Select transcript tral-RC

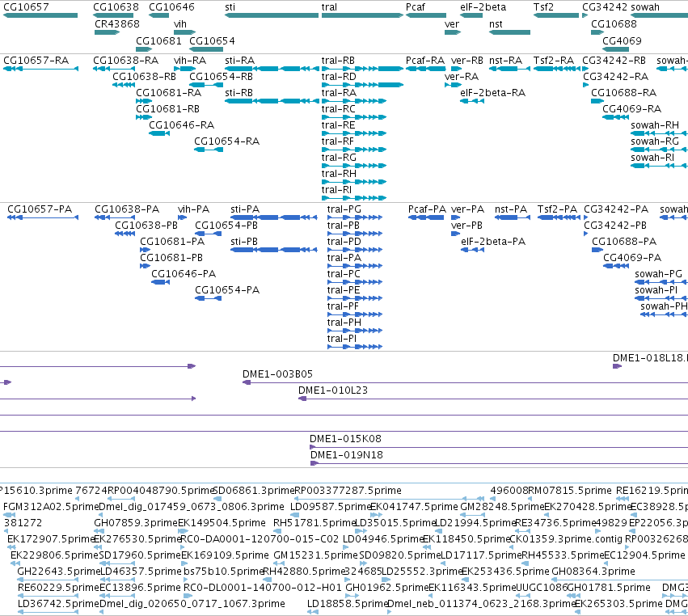click(x=354, y=117)
